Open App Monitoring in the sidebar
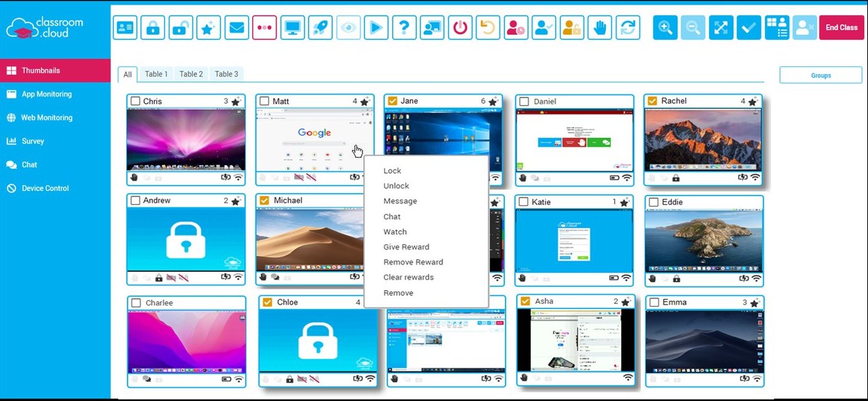Viewport: 868px width, 401px height. coord(55,94)
